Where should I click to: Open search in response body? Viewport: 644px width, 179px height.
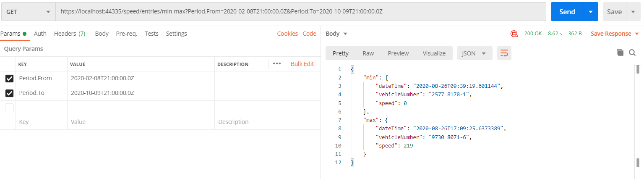pos(632,53)
